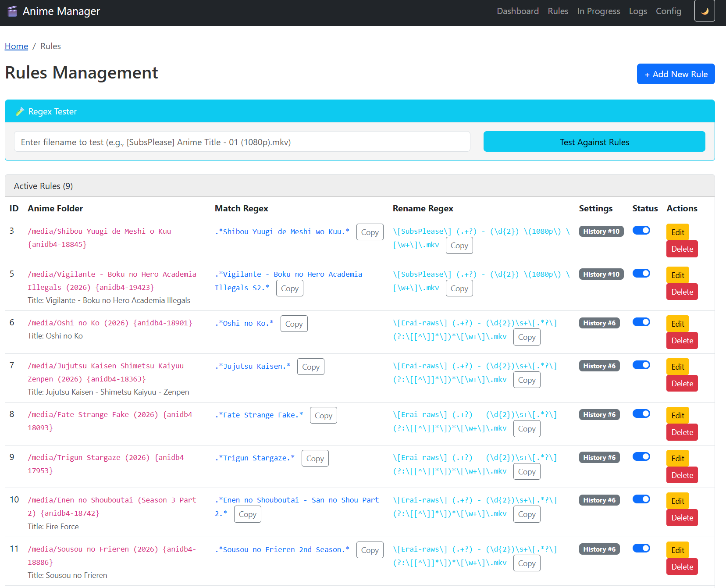Click the Add New Rule button
This screenshot has width=726, height=588.
coord(676,74)
